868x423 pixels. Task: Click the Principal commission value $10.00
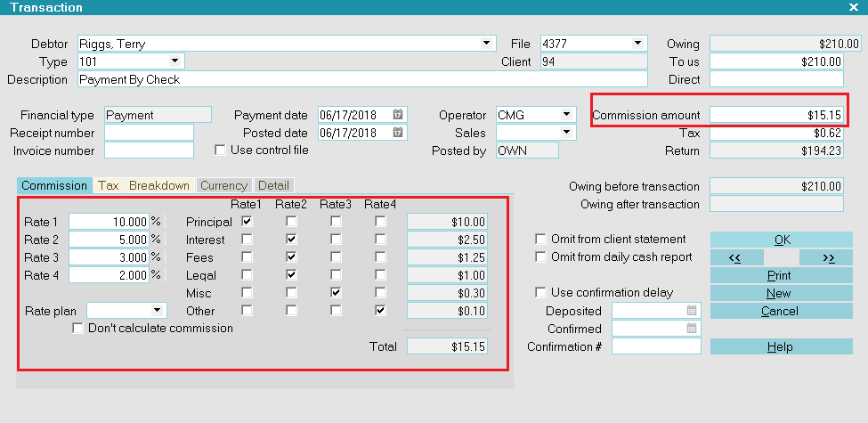447,222
